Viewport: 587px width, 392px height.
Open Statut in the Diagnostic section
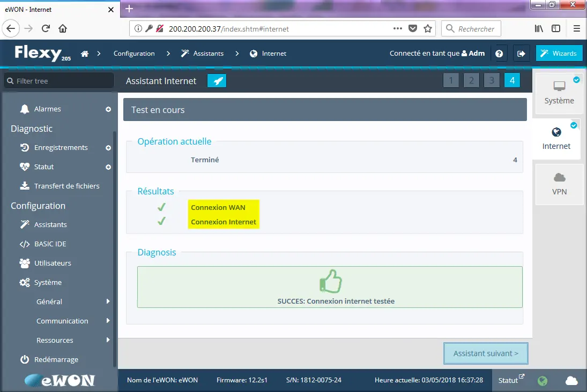click(44, 167)
